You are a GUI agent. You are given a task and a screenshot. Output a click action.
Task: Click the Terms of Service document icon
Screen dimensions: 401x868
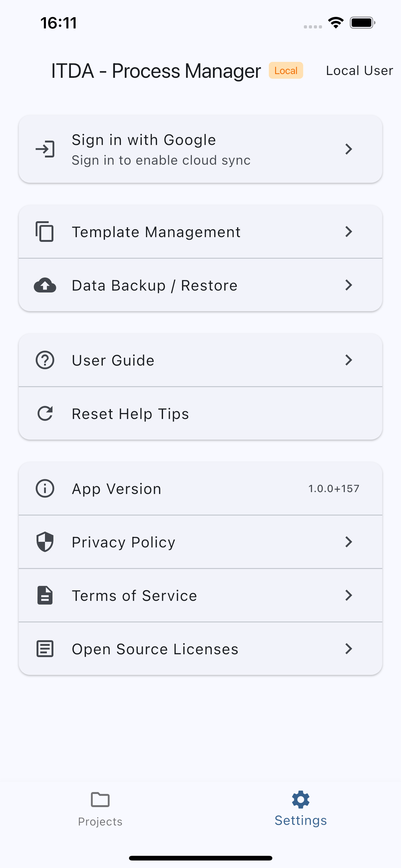click(x=45, y=596)
